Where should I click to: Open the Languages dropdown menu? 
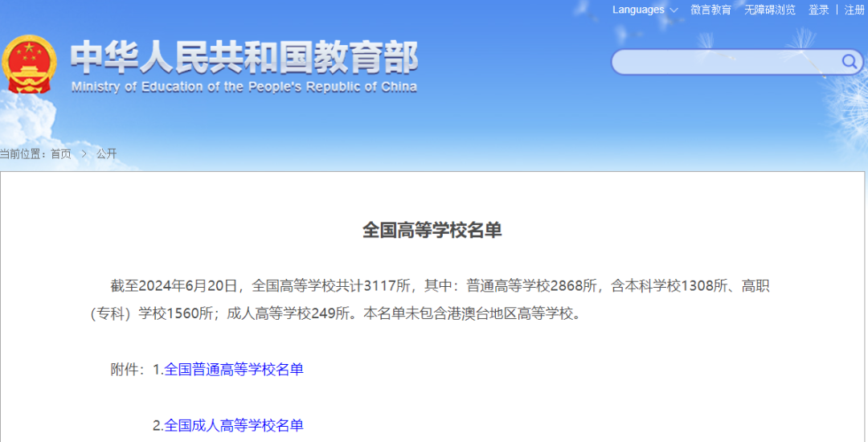coord(638,10)
